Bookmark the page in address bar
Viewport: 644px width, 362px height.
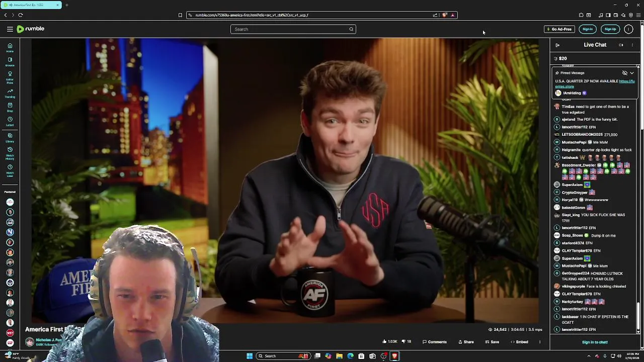(180, 15)
